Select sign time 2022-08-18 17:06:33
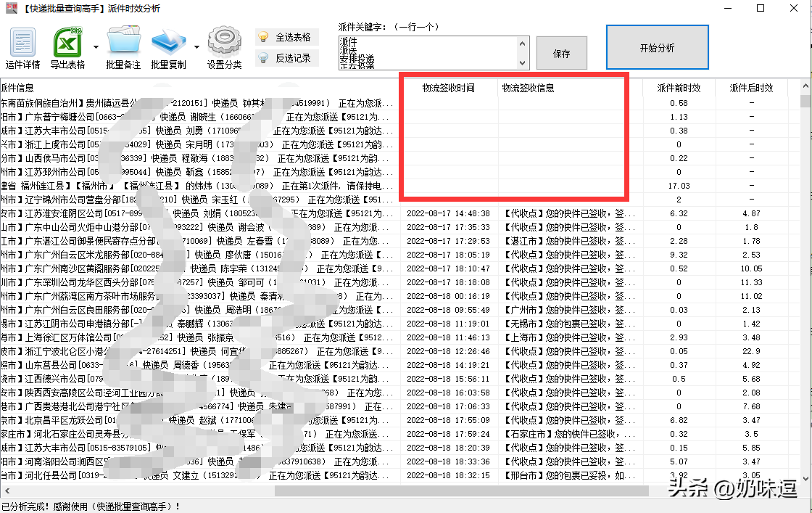 [449, 406]
